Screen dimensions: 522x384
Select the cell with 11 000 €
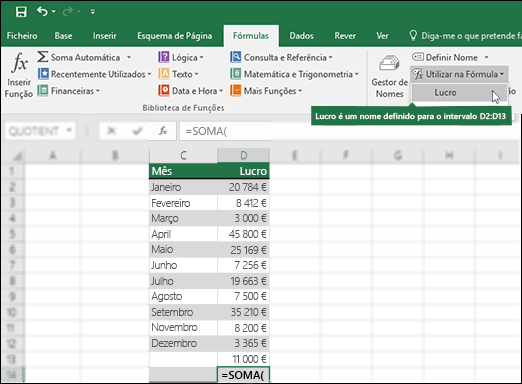pos(243,359)
